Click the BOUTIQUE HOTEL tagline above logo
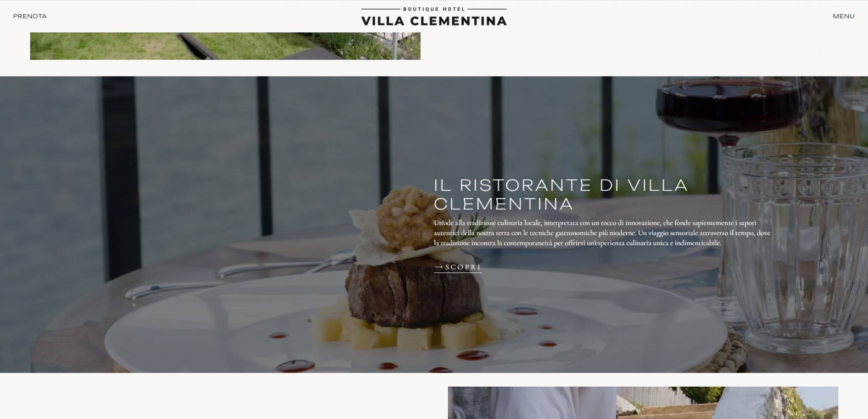 pyautogui.click(x=434, y=9)
